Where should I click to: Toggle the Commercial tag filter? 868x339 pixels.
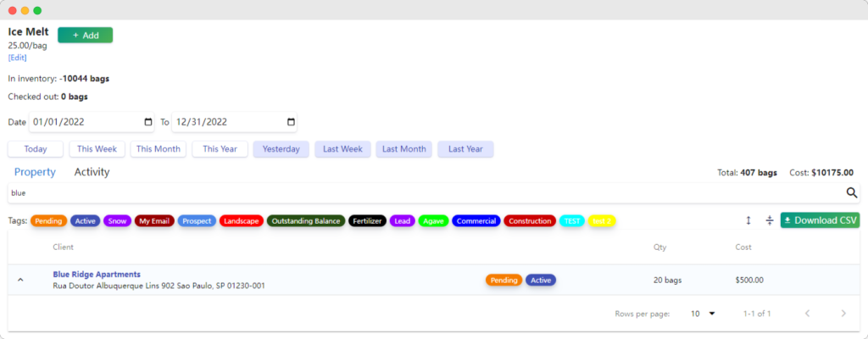point(476,221)
